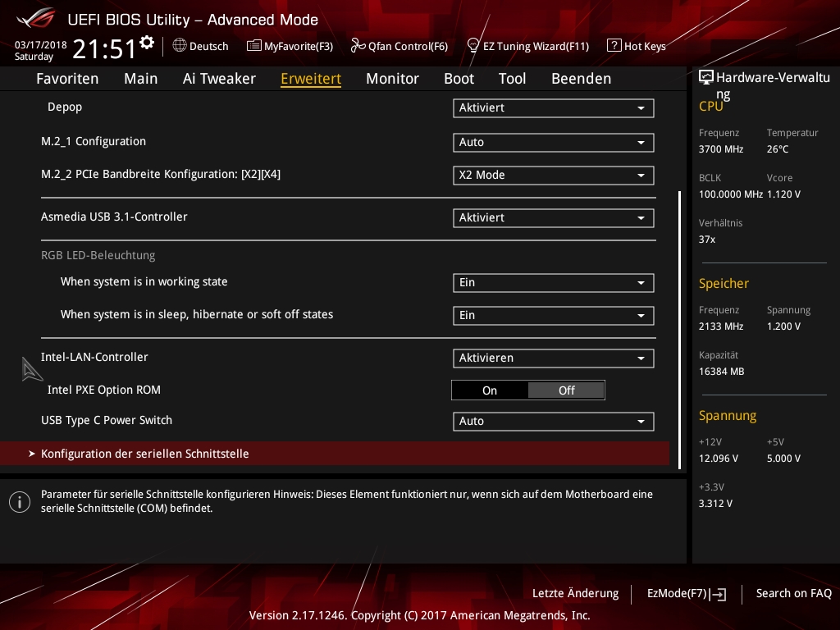Open the working state RGB LED dropdown
Viewport: 840px width, 630px height.
(x=554, y=283)
